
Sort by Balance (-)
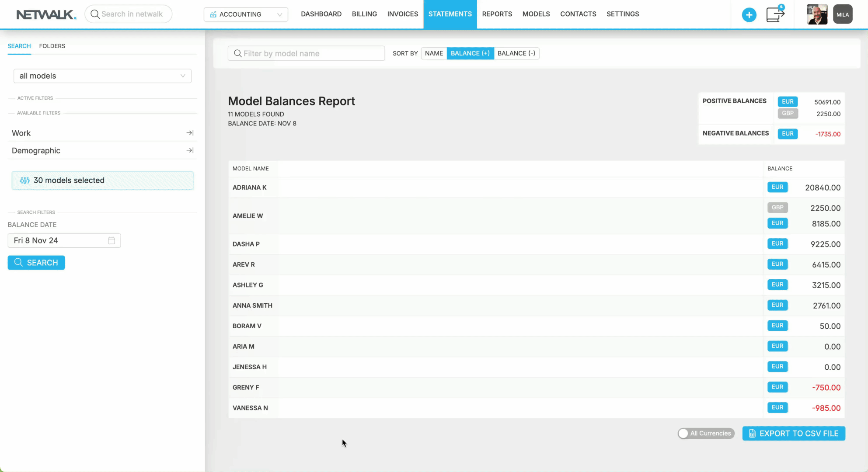[x=516, y=53]
